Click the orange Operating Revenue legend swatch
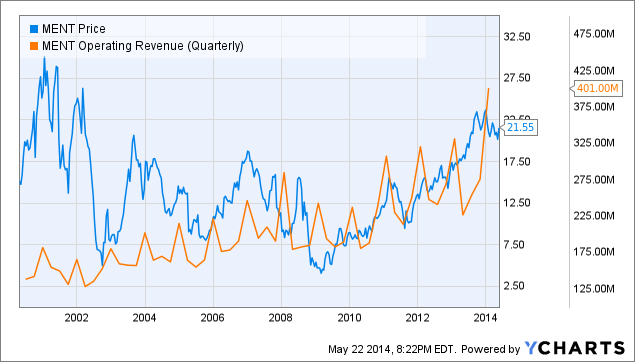 point(34,46)
